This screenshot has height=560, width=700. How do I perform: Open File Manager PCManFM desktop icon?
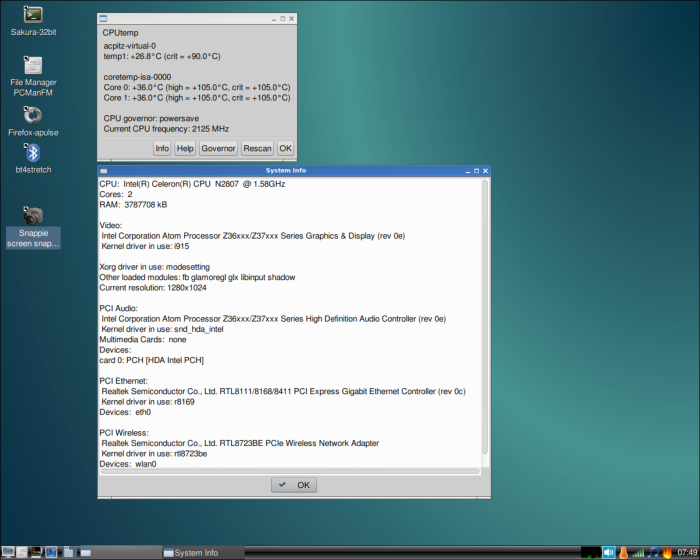[33, 66]
